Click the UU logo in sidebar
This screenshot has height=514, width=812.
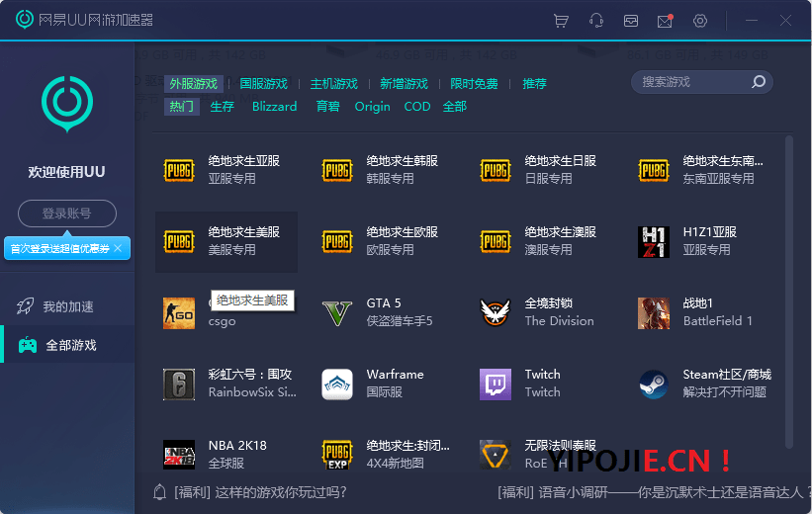tap(67, 104)
